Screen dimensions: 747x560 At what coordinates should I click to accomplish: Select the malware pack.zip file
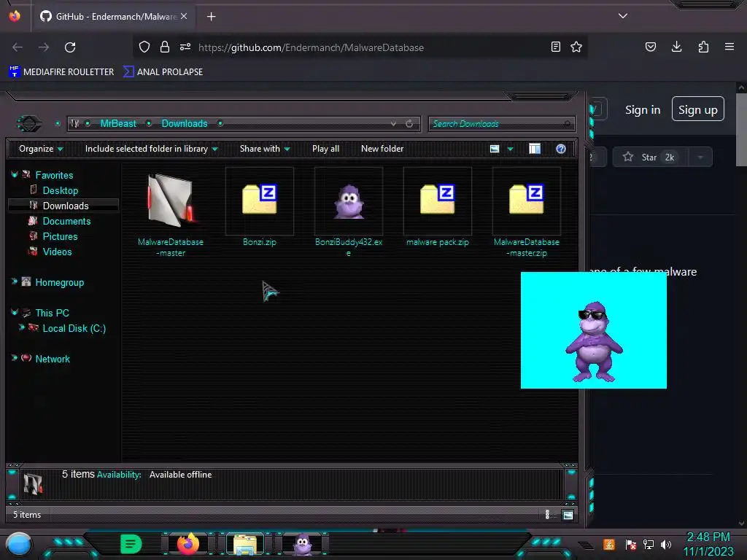pyautogui.click(x=438, y=208)
